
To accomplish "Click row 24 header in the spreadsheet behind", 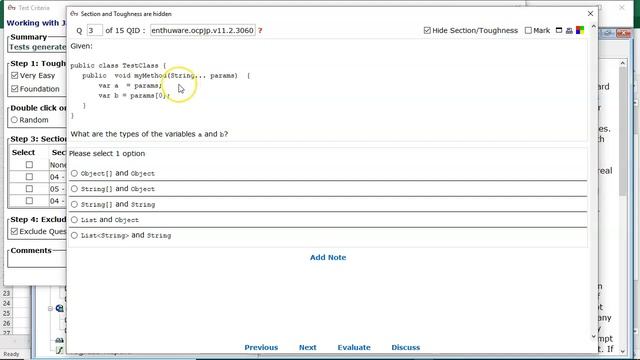I will coord(7,303).
